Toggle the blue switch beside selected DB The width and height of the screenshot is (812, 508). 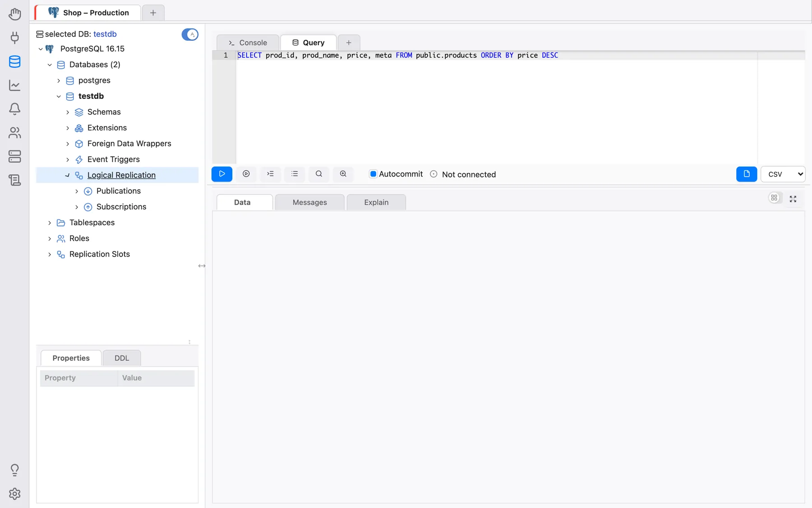[190, 34]
